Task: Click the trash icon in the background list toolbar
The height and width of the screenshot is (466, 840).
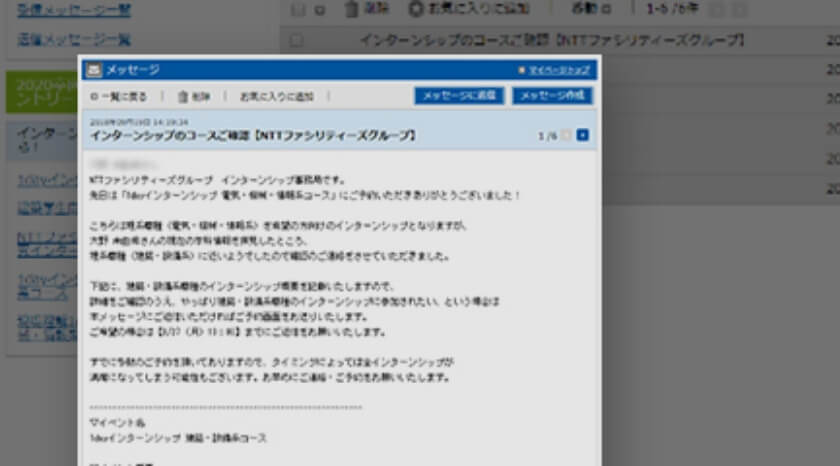Action: 351,9
